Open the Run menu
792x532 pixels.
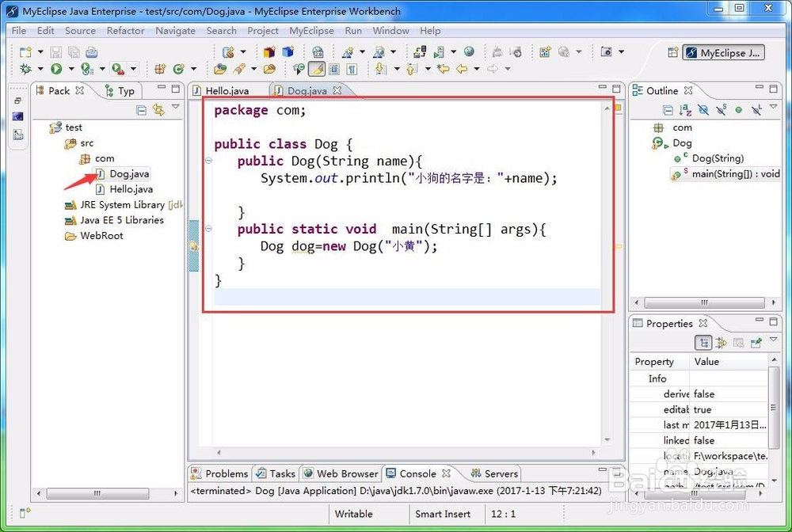pos(353,31)
